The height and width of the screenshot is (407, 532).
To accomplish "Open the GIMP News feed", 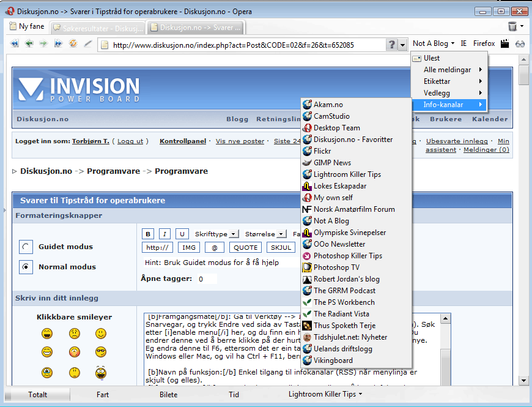I will [x=357, y=163].
